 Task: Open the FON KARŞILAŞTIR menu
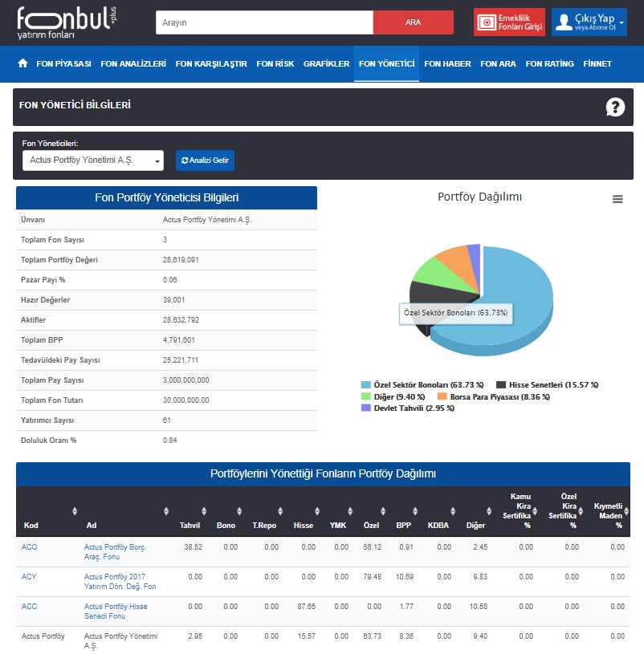click(211, 64)
